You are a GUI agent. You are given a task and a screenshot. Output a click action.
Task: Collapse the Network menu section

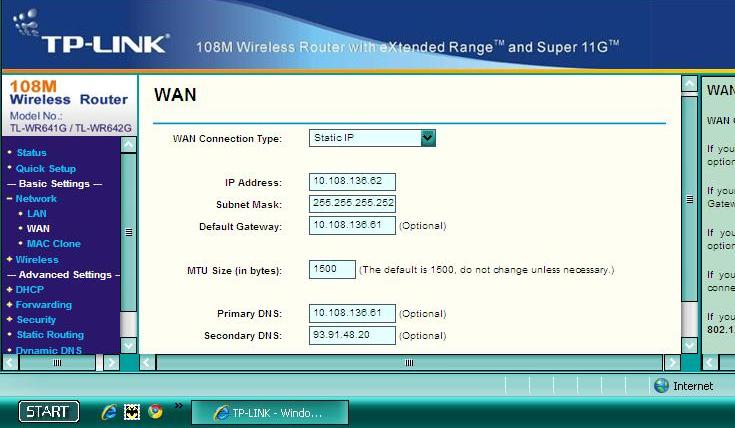coord(36,199)
